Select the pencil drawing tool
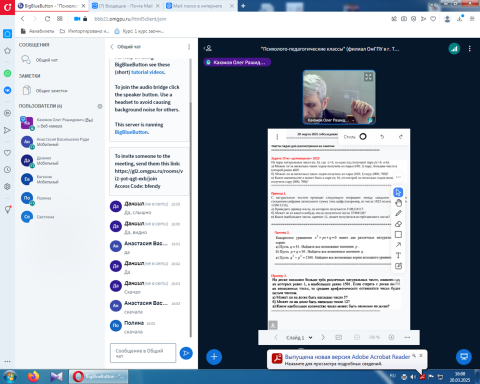 (x=398, y=213)
